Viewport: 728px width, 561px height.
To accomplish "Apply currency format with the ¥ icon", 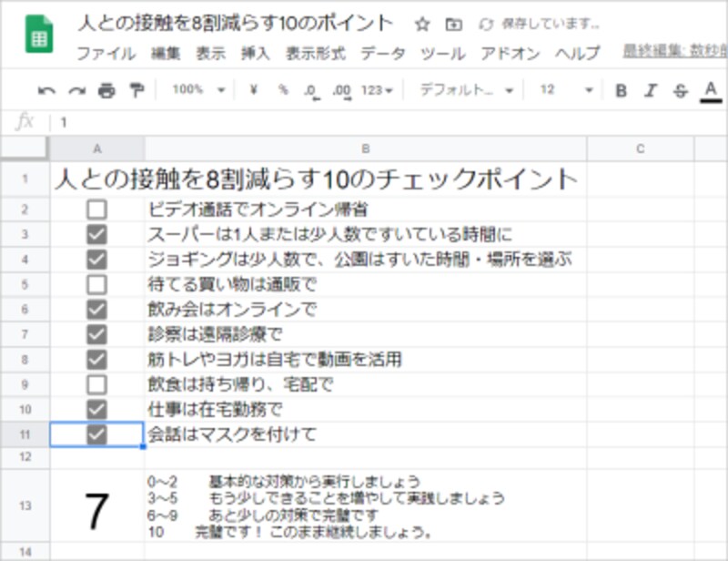I will tap(253, 91).
